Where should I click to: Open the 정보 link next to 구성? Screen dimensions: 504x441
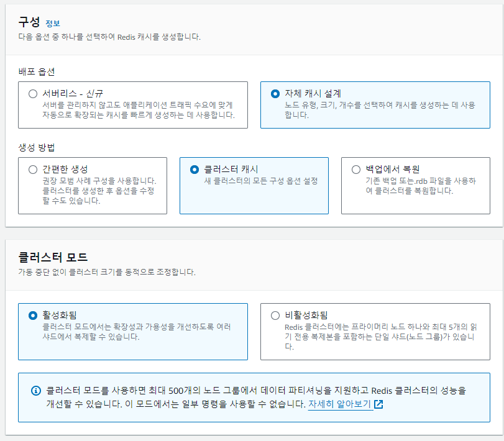click(53, 24)
